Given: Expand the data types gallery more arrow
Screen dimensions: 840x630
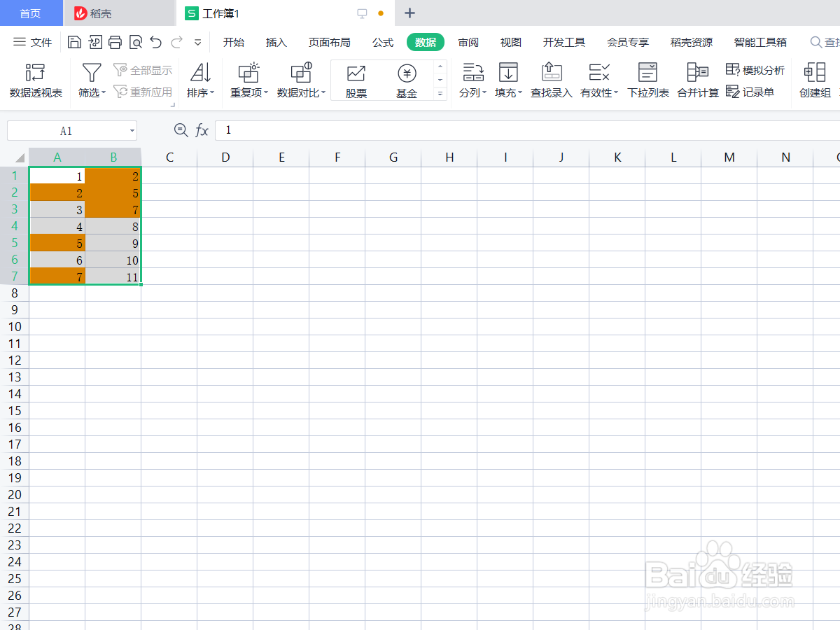Looking at the screenshot, I should point(440,93).
